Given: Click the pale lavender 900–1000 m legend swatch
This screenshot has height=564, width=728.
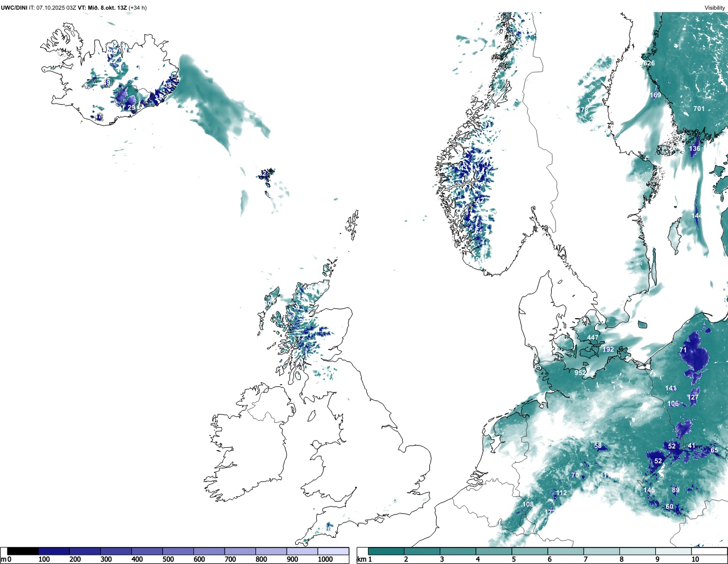Looking at the screenshot, I should tap(302, 551).
